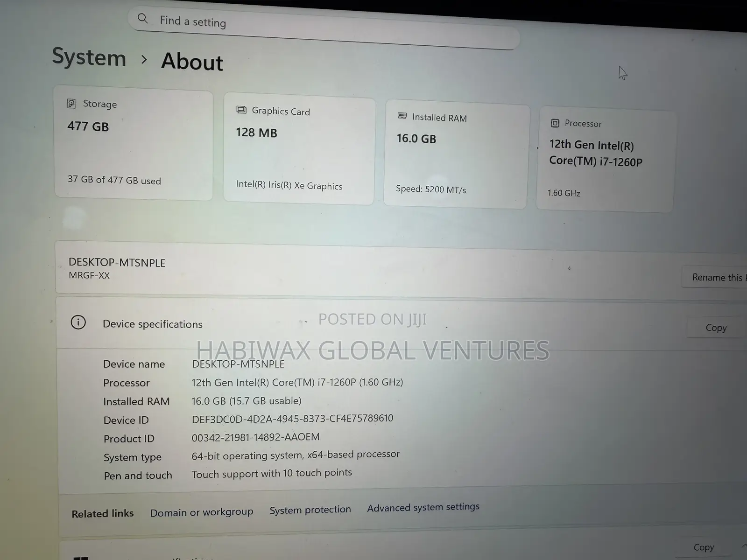Screen dimensions: 747x560
Task: Copy the device specifications
Action: click(716, 328)
